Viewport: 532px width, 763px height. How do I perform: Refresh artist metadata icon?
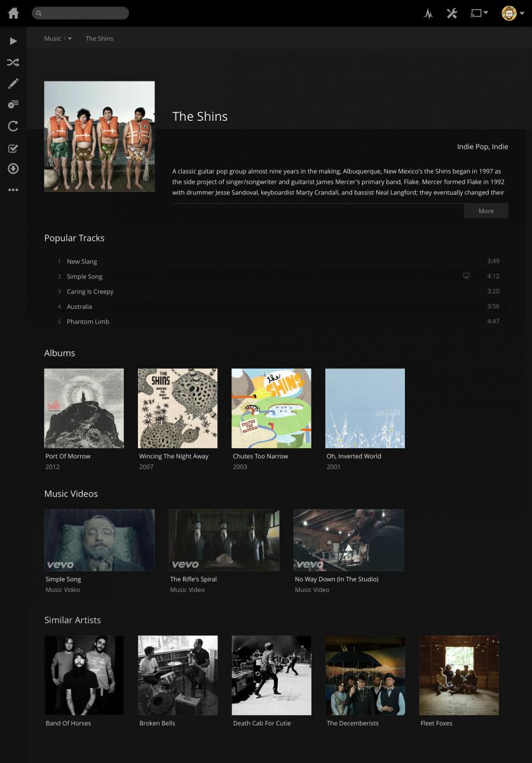tap(13, 126)
